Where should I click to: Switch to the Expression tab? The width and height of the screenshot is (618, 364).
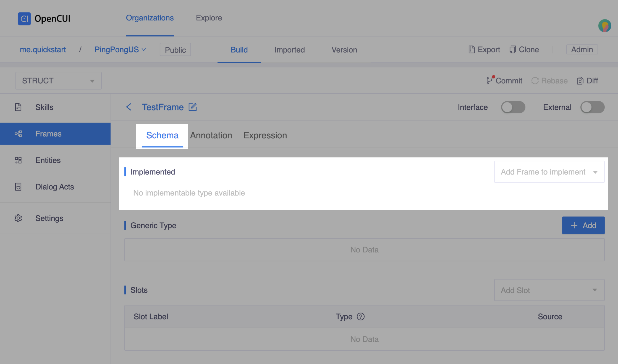click(x=265, y=135)
